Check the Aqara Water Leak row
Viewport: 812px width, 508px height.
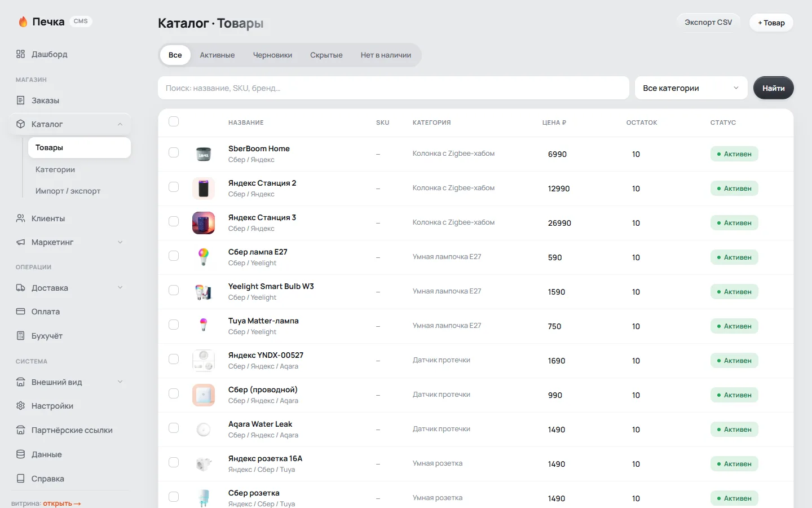pos(174,428)
